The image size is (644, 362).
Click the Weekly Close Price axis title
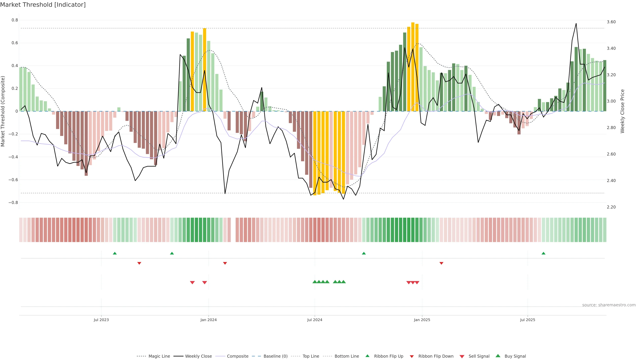tap(622, 111)
